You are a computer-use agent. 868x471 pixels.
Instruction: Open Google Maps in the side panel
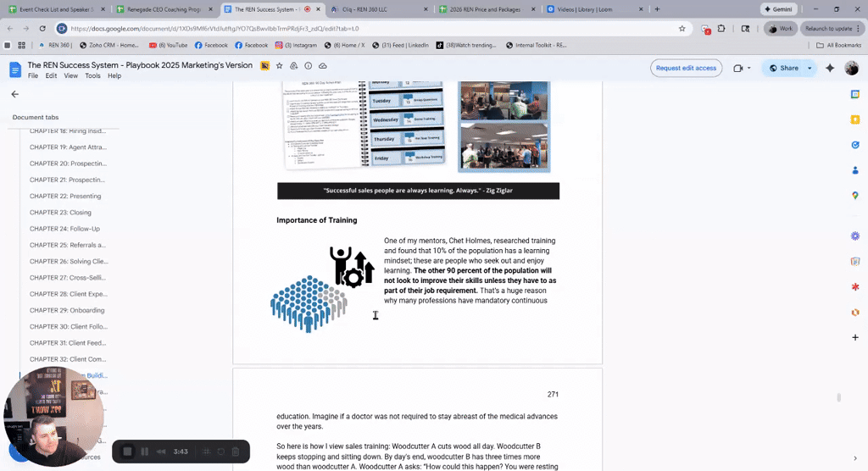[x=855, y=196]
